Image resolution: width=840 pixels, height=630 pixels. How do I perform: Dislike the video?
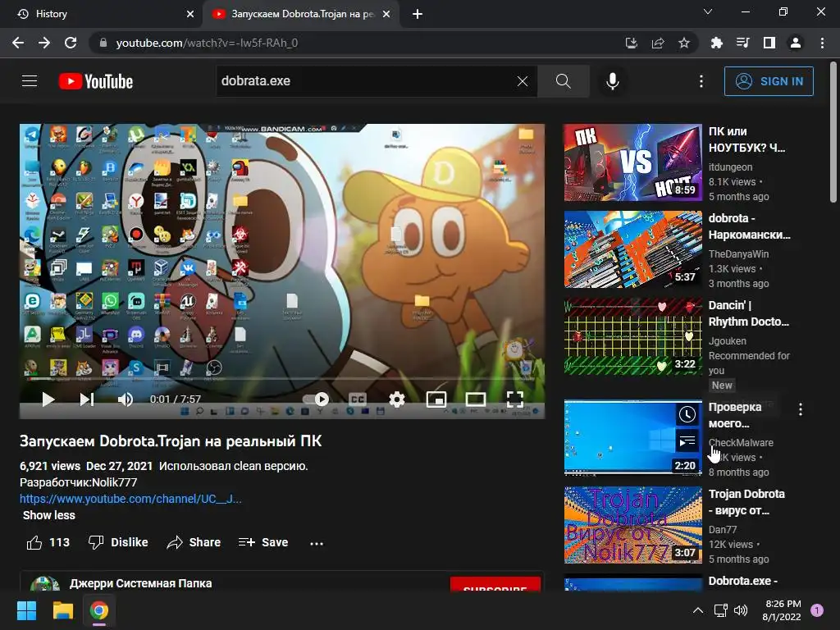(x=118, y=543)
